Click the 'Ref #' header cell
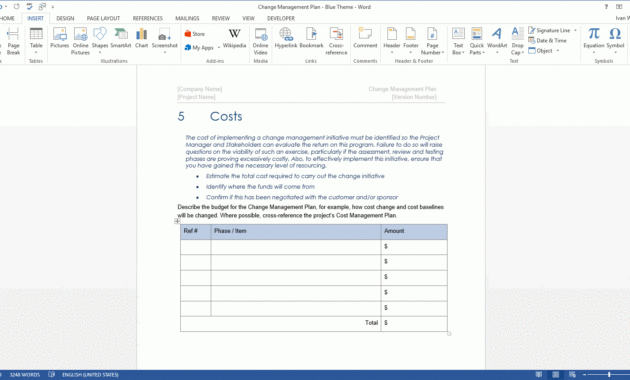 coord(195,232)
